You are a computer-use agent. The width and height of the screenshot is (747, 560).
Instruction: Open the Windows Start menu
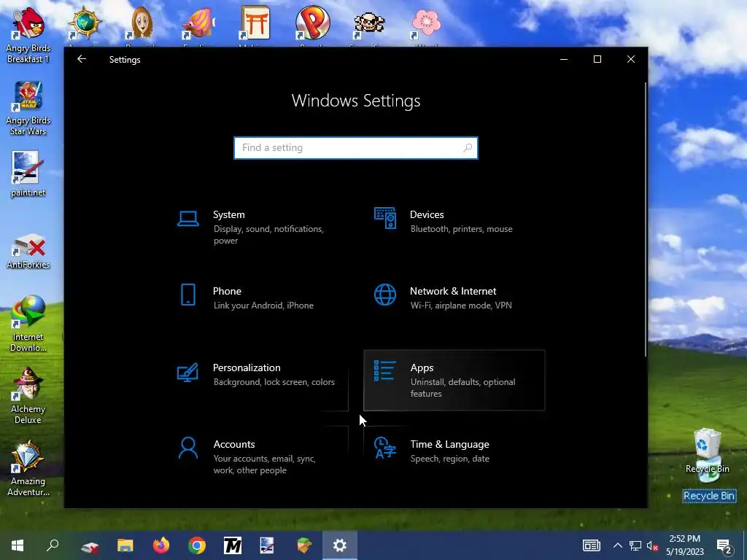pyautogui.click(x=18, y=545)
